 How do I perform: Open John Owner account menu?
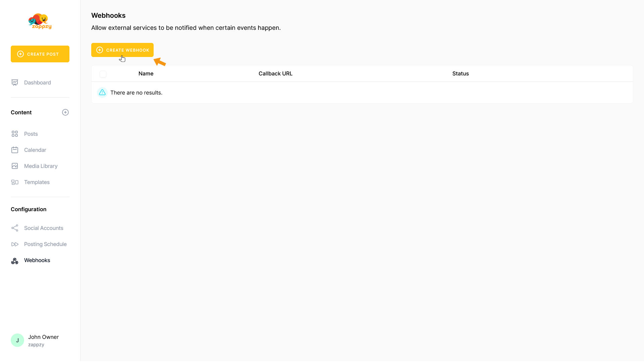pyautogui.click(x=43, y=340)
